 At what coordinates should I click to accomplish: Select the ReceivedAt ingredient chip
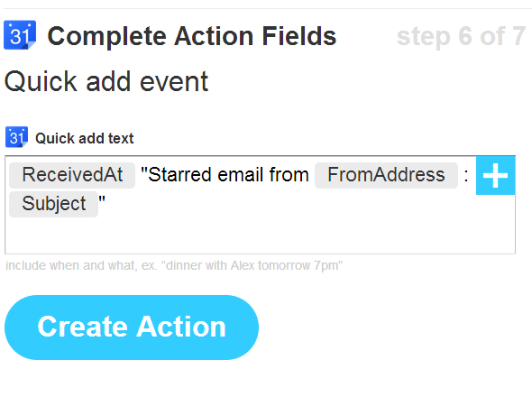pyautogui.click(x=72, y=175)
